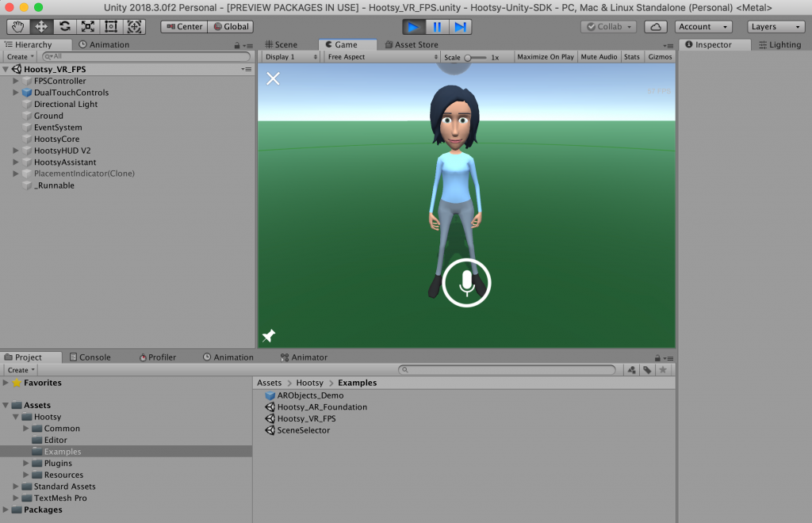Switch to the Lighting tab
Viewport: 812px width, 523px height.
click(780, 45)
